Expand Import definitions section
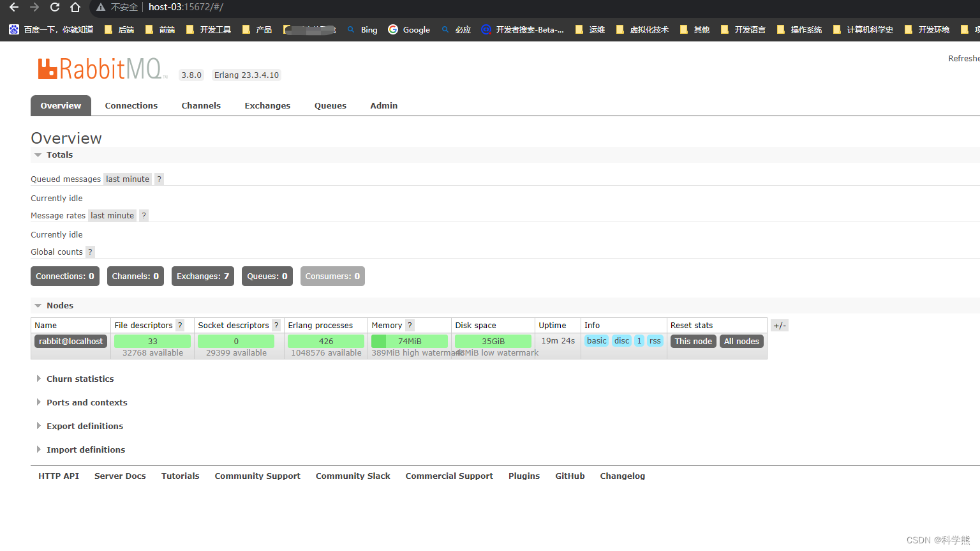This screenshot has height=551, width=980. (x=80, y=449)
